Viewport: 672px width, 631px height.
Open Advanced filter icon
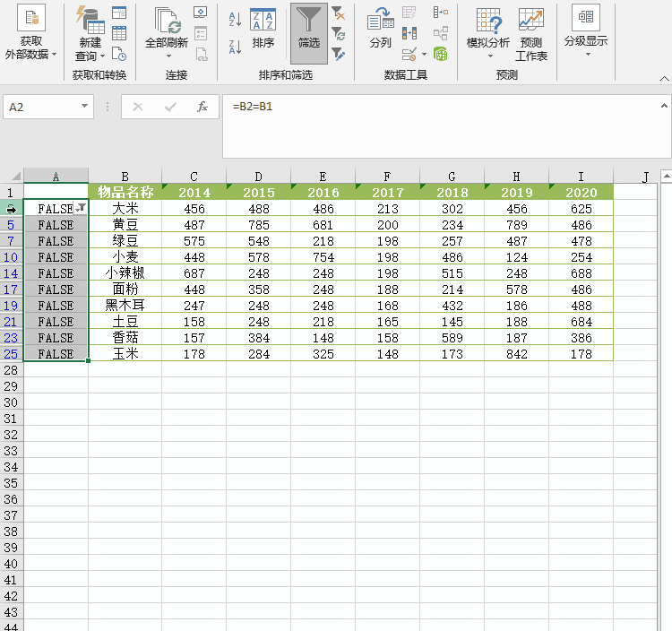[338, 54]
